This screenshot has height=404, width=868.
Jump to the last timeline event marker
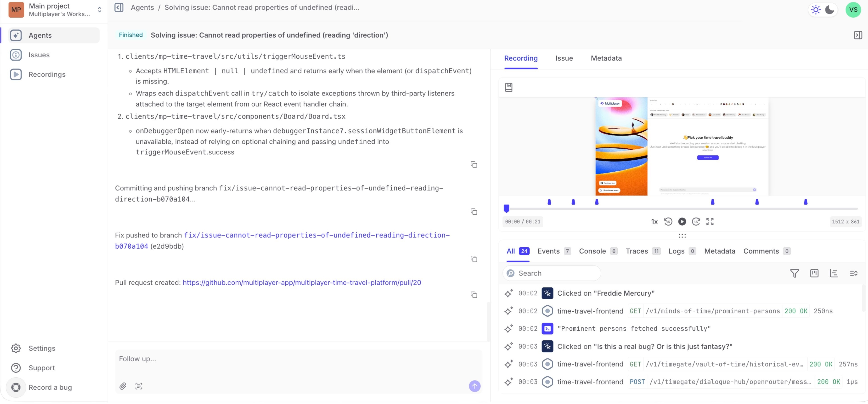[x=805, y=202]
